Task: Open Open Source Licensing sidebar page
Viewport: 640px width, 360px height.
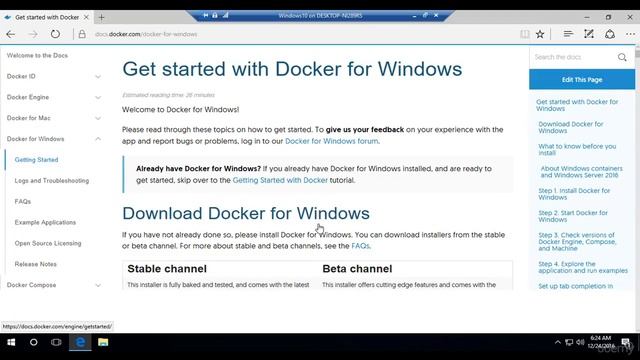Action: tap(48, 243)
